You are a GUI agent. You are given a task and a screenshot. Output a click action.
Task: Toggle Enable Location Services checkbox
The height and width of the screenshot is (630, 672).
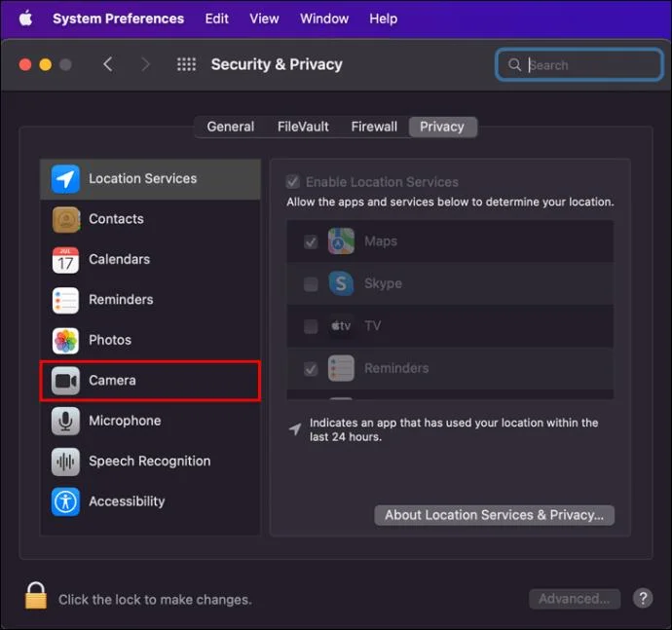coord(293,182)
